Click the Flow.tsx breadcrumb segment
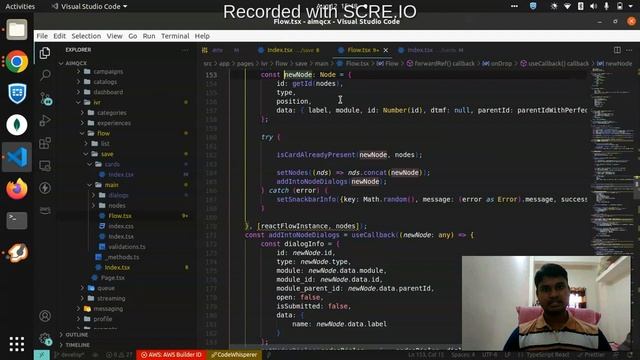640x360 pixels. (x=353, y=64)
